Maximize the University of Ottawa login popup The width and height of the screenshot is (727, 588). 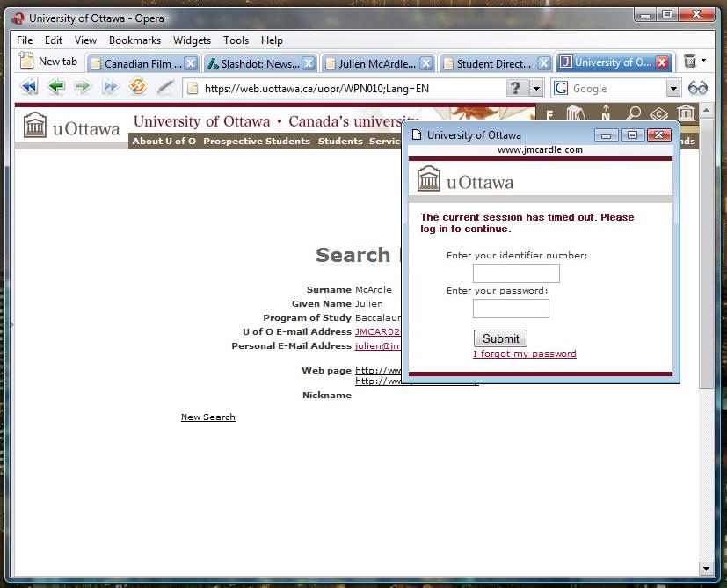[632, 135]
